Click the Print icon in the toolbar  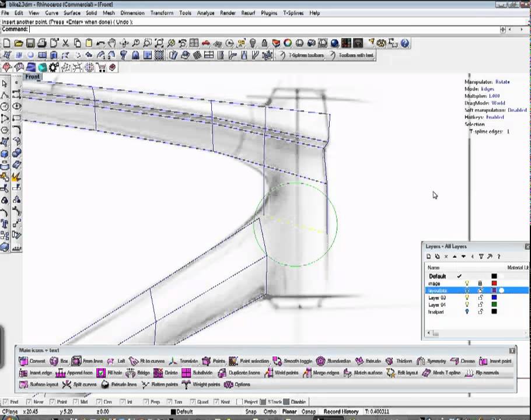42,43
